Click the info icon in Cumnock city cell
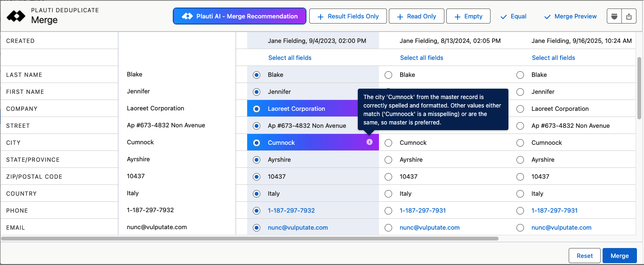 pyautogui.click(x=370, y=142)
